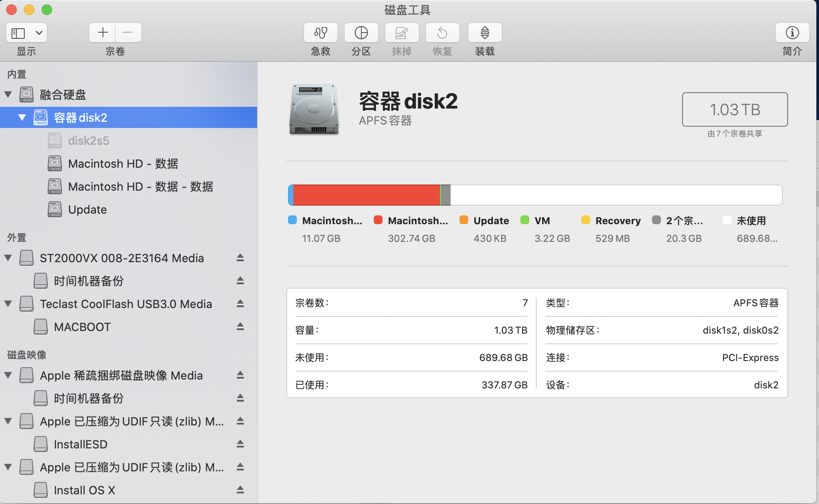819x504 pixels.
Task: Collapse the 融合硬盘 fusion drive tree
Action: pos(8,94)
